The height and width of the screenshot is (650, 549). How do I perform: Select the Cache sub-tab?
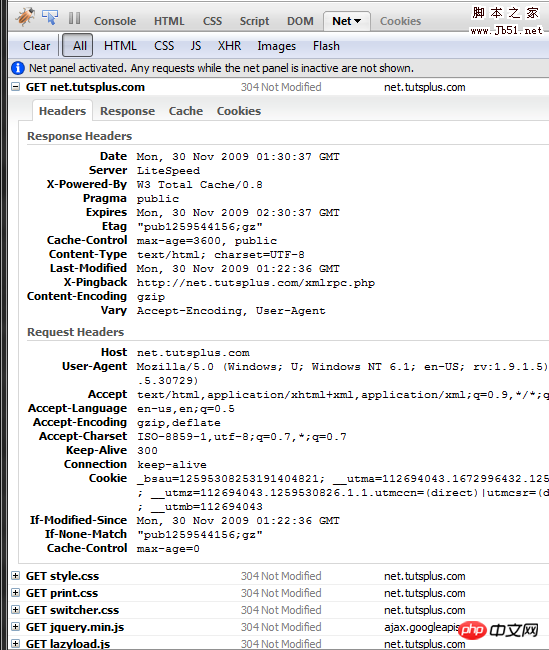click(186, 111)
